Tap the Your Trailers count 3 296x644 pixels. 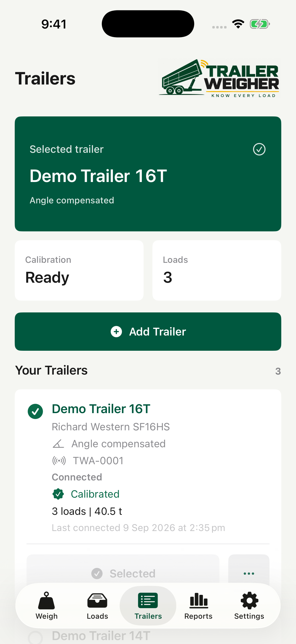278,371
